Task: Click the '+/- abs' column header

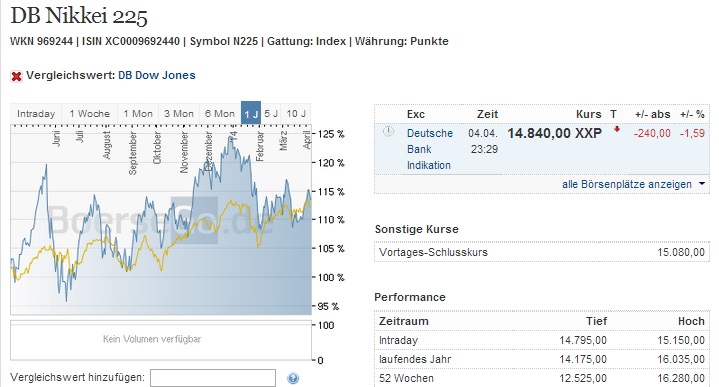Action: [653, 114]
